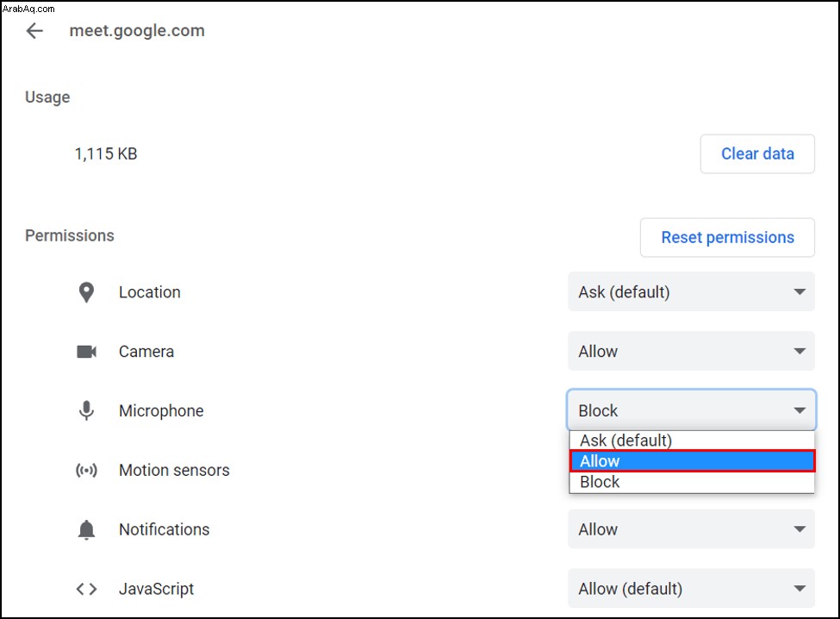
Task: Click the Location pin icon
Action: point(86,292)
